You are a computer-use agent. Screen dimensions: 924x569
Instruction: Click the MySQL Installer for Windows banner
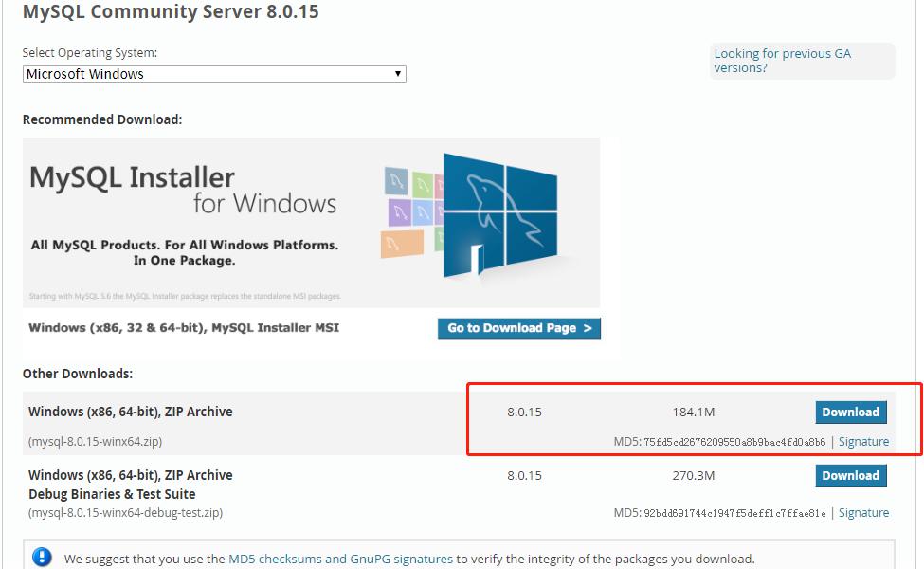pyautogui.click(x=311, y=222)
